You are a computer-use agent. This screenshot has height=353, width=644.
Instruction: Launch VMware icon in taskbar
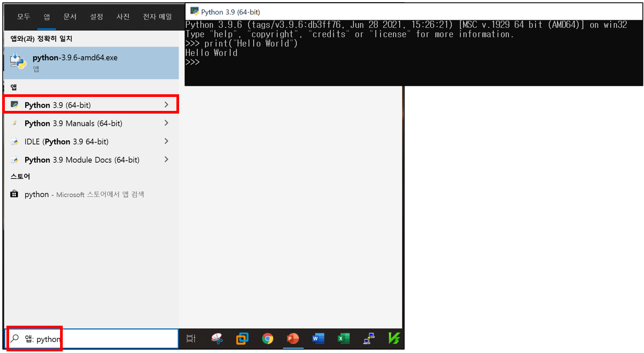(242, 339)
